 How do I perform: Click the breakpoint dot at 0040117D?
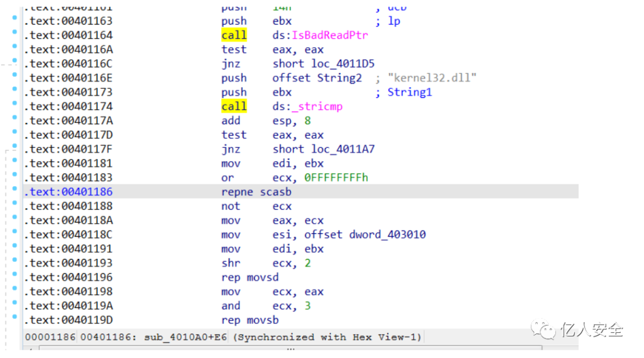(x=15, y=131)
